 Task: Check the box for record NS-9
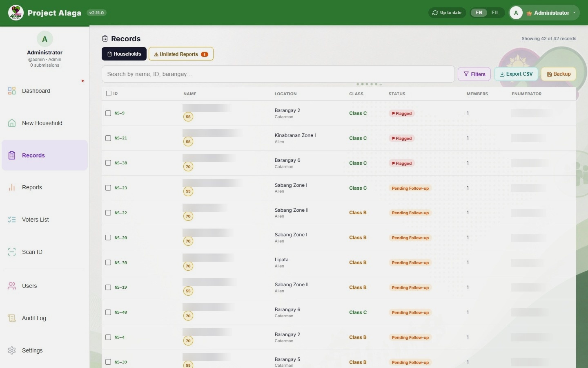(x=108, y=113)
